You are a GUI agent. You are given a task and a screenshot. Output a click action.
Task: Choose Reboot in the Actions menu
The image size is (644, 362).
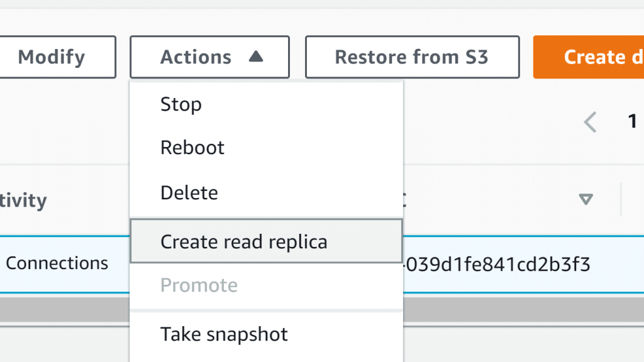192,148
